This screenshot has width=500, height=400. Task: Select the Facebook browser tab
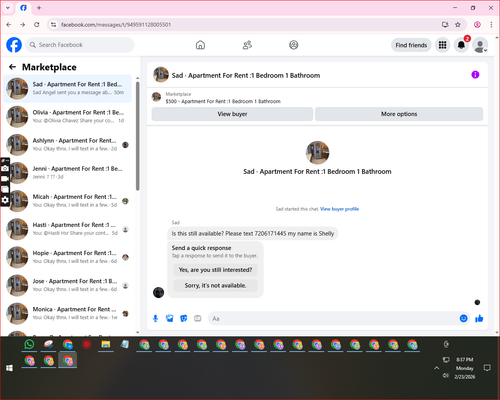pyautogui.click(x=23, y=8)
